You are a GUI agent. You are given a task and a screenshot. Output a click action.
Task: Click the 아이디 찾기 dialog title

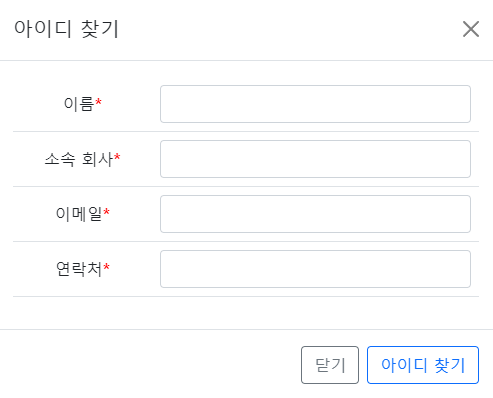(66, 29)
